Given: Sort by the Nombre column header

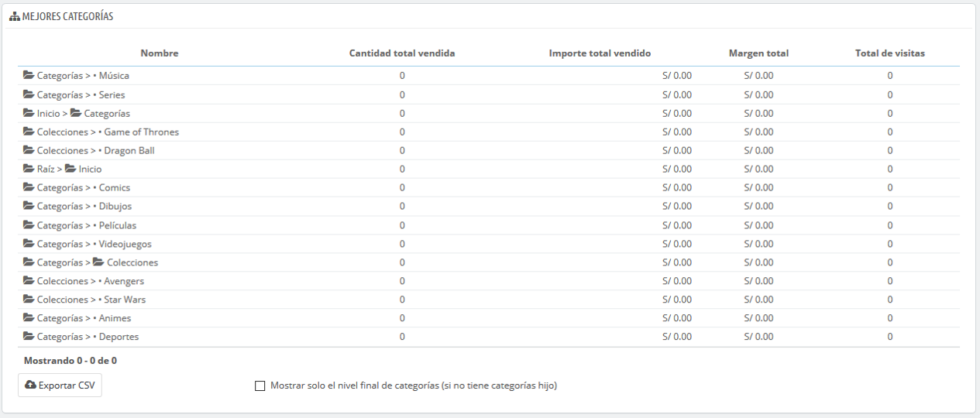Looking at the screenshot, I should (x=160, y=53).
